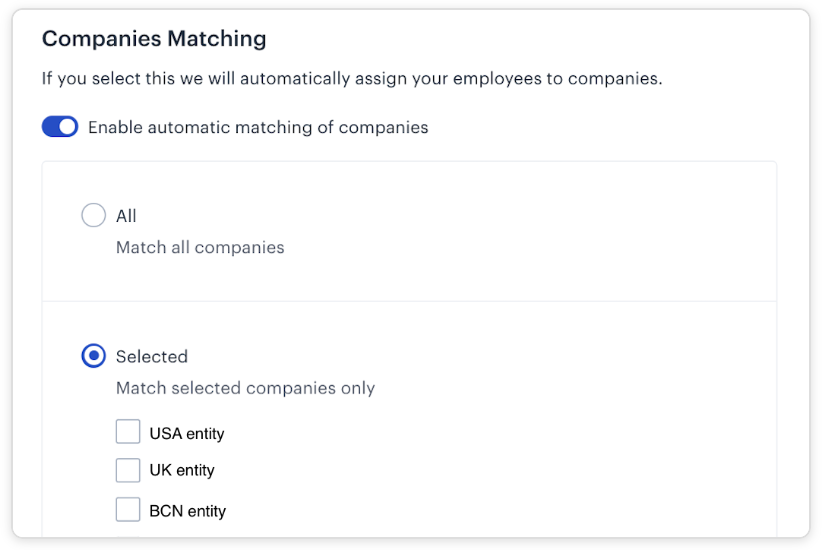
Task: Click the 'If you select this' paragraph
Action: 351,78
